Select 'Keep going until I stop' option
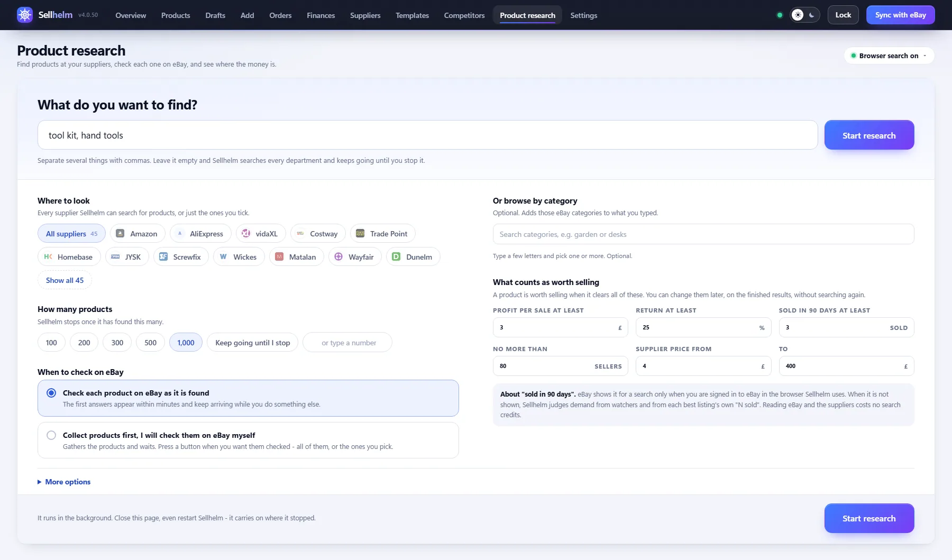Screen dimensions: 952x560 coord(253,343)
